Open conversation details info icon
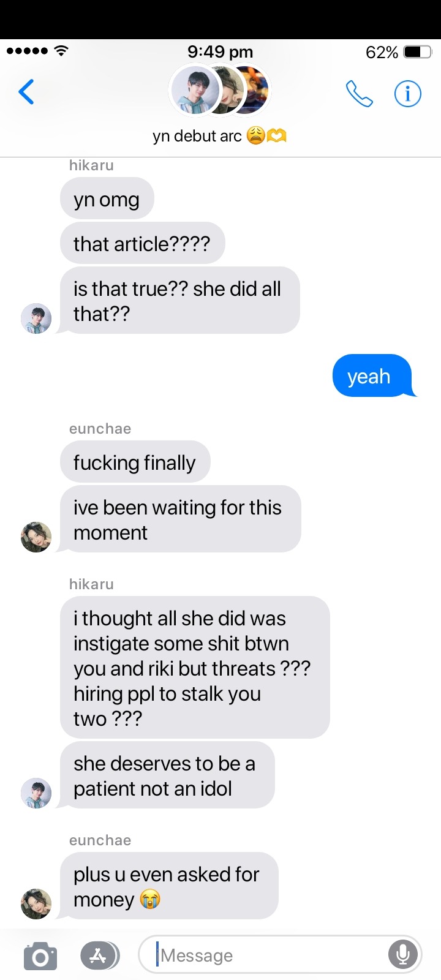 tap(408, 94)
